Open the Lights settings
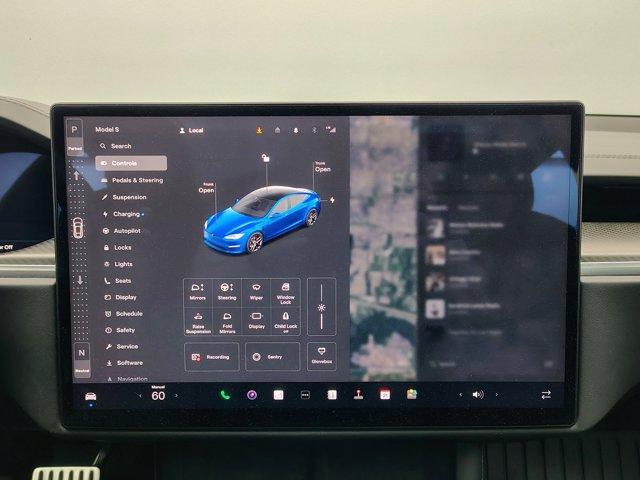 tap(118, 264)
